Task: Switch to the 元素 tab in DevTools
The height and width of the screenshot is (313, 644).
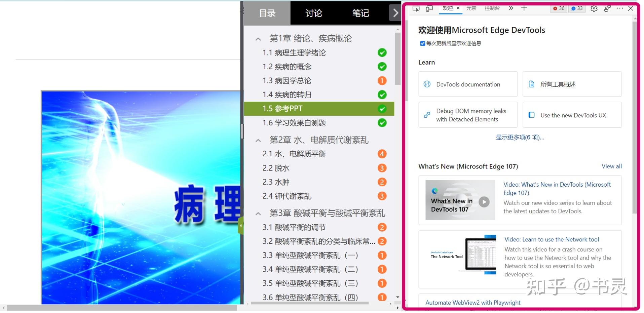Action: click(x=471, y=8)
